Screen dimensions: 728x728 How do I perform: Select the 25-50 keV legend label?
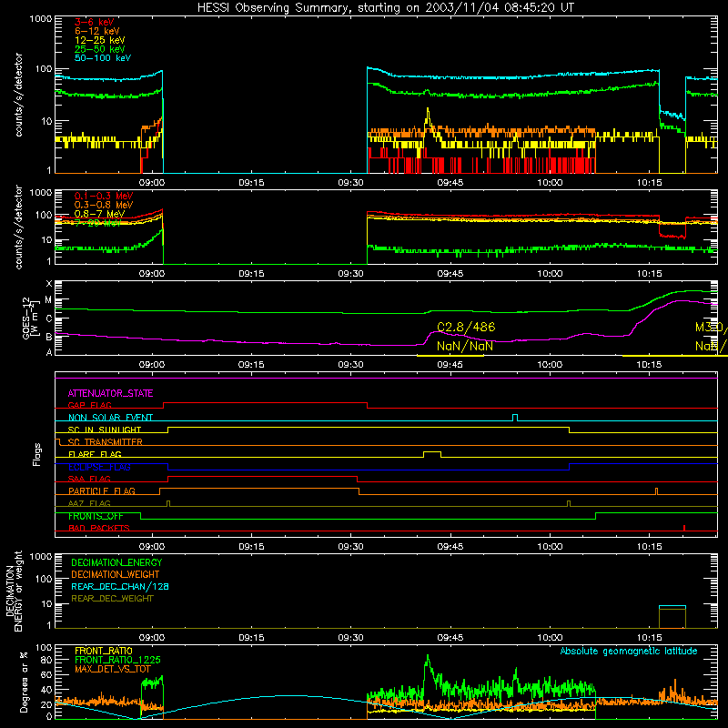100,49
